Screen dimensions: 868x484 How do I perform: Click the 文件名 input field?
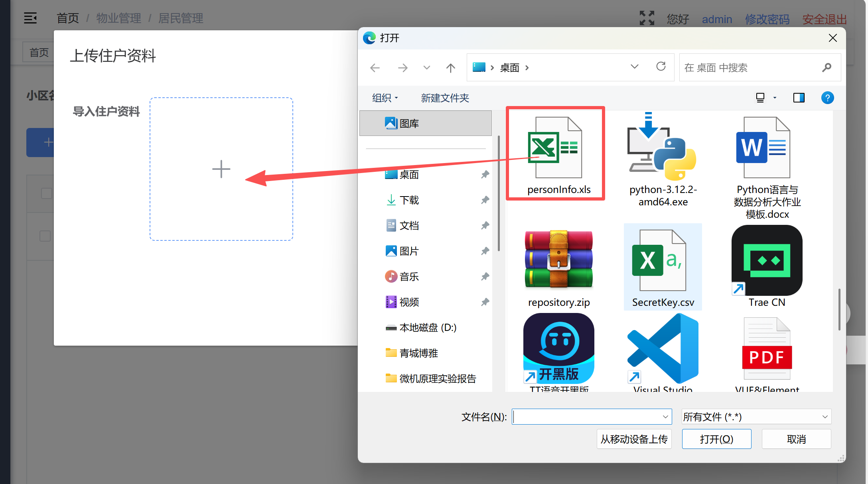click(586, 417)
